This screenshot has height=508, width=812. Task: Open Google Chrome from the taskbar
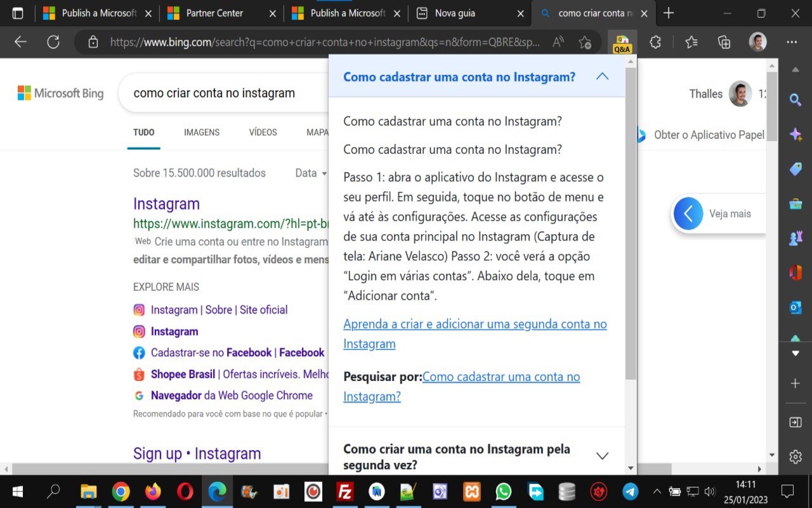(x=121, y=491)
